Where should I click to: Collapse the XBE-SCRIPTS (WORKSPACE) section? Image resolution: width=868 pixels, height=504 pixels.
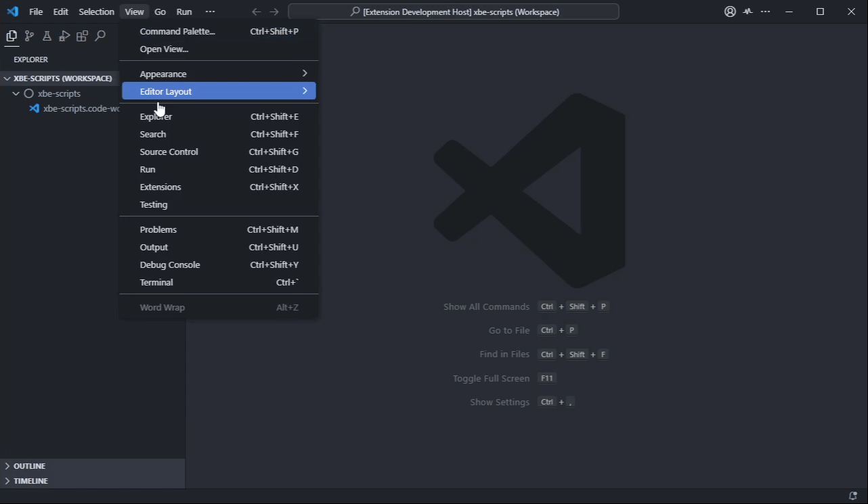pos(60,78)
